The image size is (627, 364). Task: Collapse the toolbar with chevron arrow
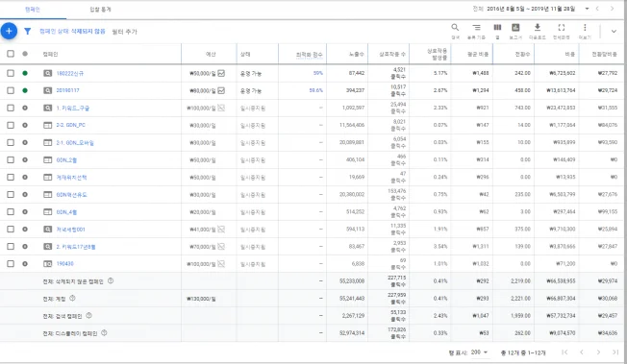pos(614,31)
